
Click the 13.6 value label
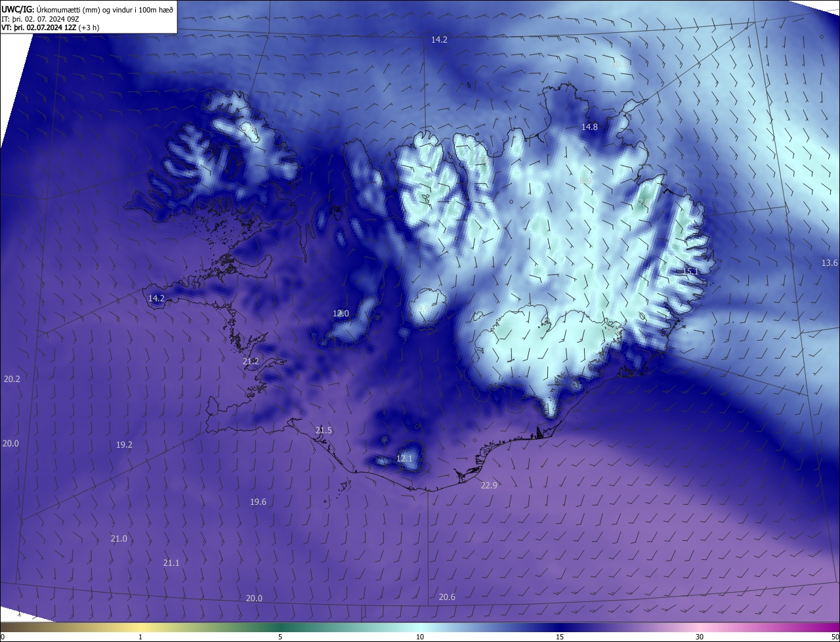829,263
